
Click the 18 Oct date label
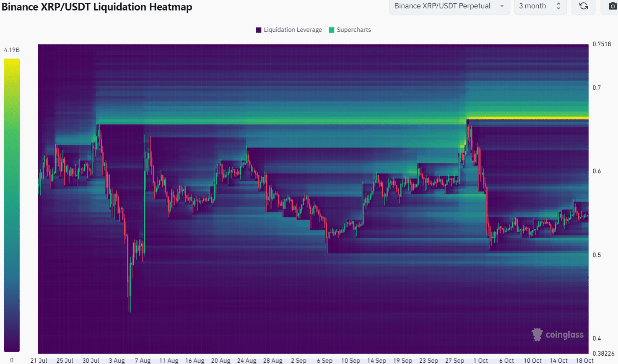[x=584, y=360]
